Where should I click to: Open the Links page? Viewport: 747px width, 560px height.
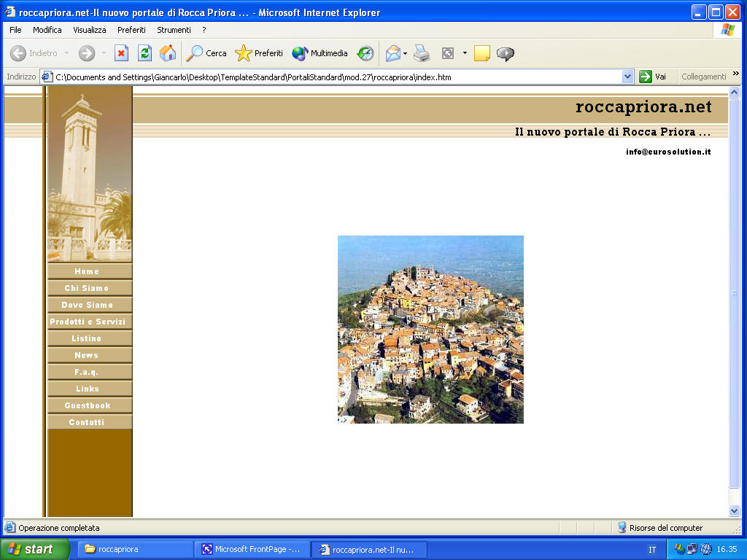[90, 389]
